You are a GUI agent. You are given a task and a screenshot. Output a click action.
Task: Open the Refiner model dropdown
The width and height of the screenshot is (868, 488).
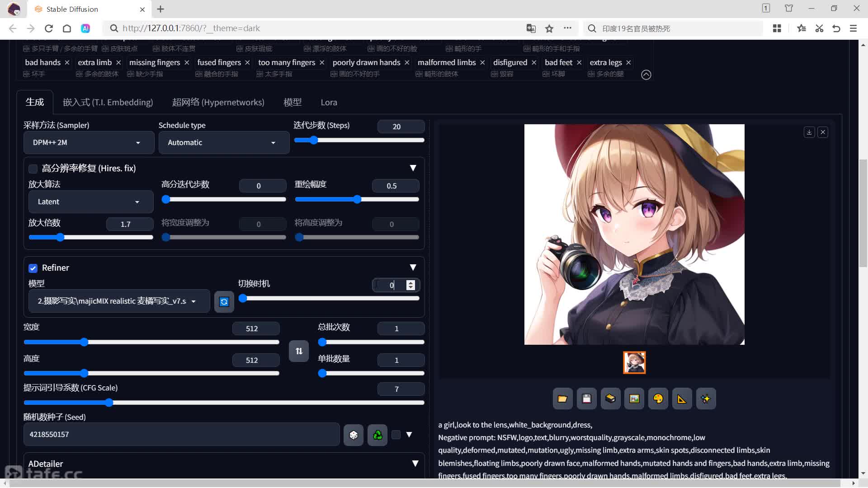click(x=119, y=301)
